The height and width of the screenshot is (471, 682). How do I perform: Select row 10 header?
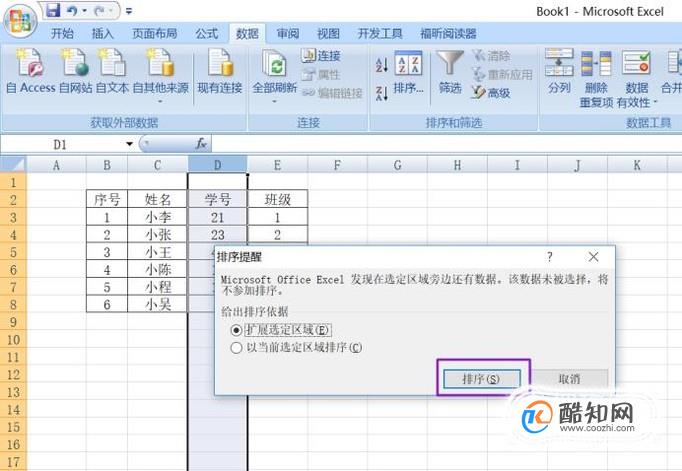coord(13,340)
